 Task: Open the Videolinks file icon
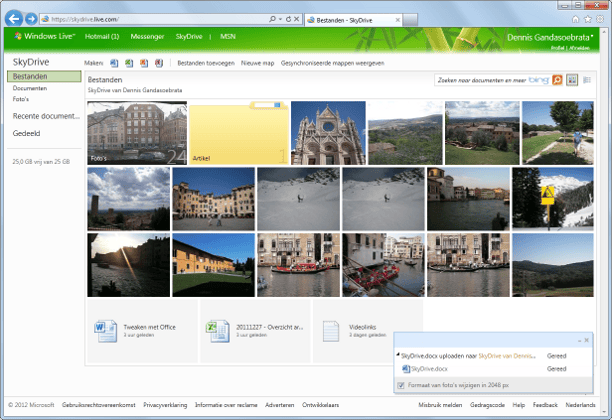[331, 331]
